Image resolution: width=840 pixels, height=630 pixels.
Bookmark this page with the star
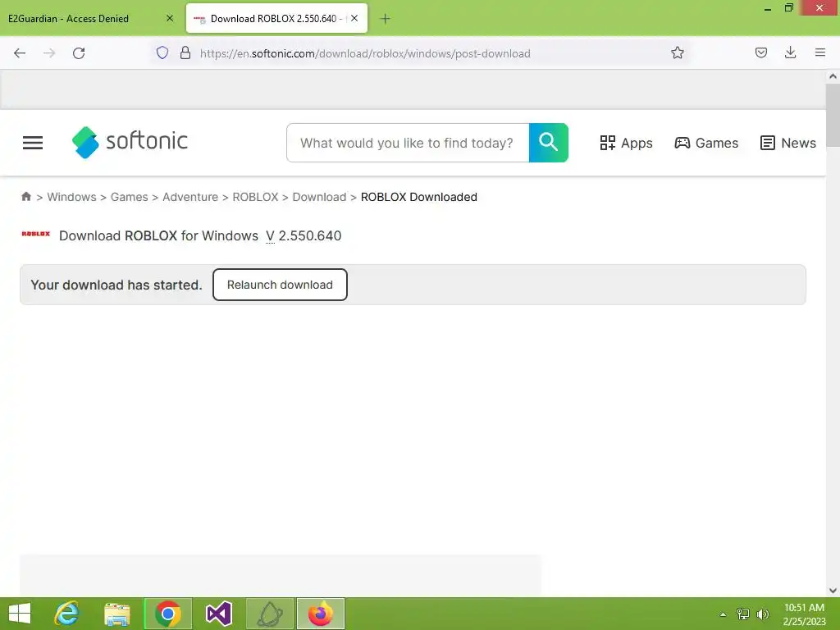[x=677, y=52]
